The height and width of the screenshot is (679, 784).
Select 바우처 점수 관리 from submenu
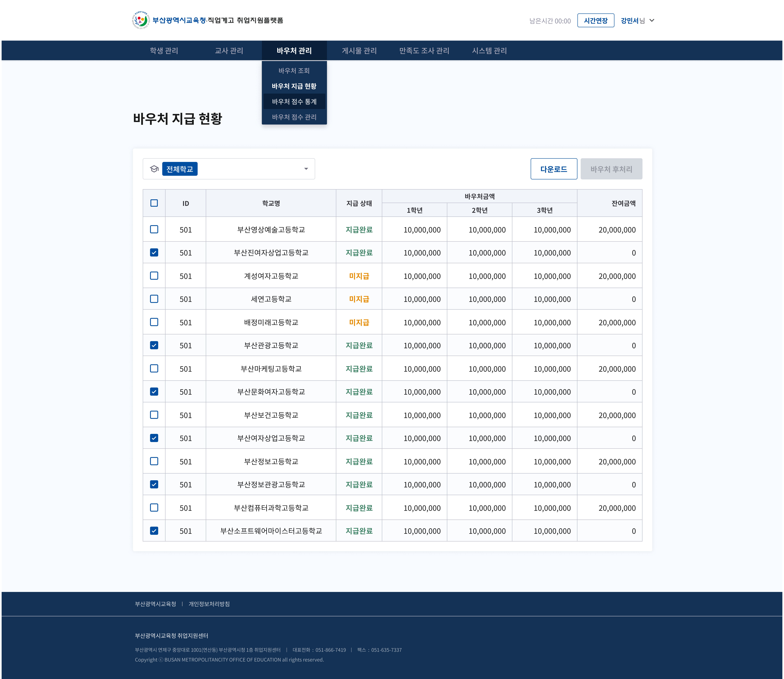point(294,117)
